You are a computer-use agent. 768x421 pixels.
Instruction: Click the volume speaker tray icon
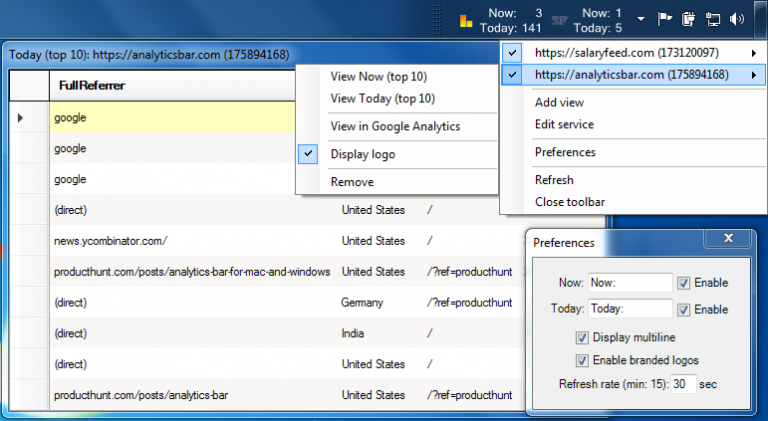pyautogui.click(x=738, y=19)
